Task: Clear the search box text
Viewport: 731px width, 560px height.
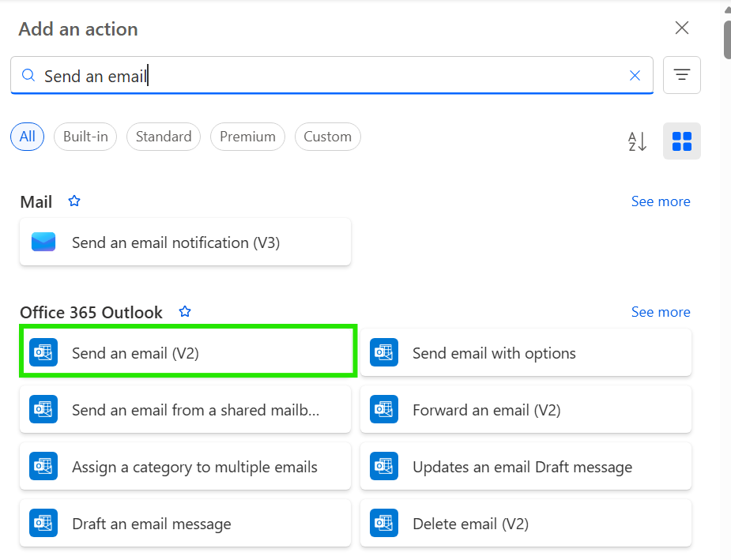Action: pyautogui.click(x=635, y=76)
